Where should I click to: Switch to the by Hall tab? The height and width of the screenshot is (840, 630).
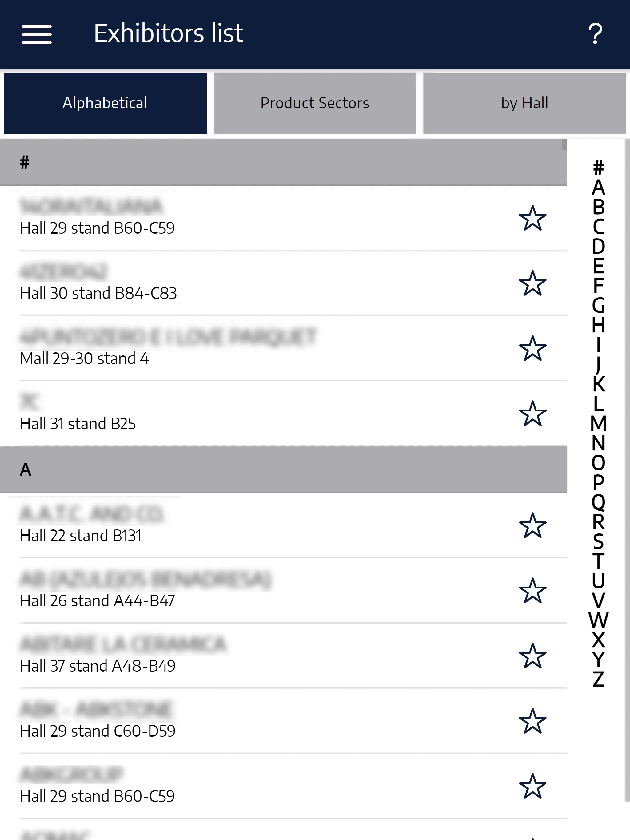pyautogui.click(x=524, y=102)
